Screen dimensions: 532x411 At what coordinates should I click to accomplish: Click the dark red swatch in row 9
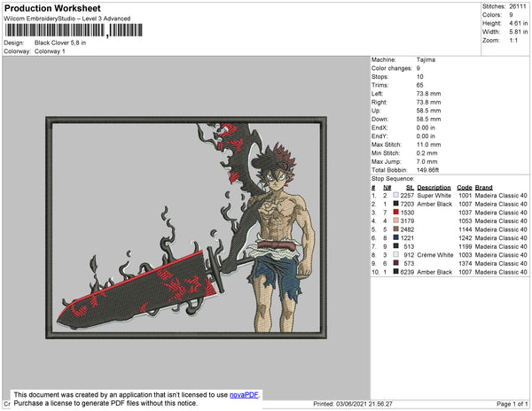click(x=395, y=263)
